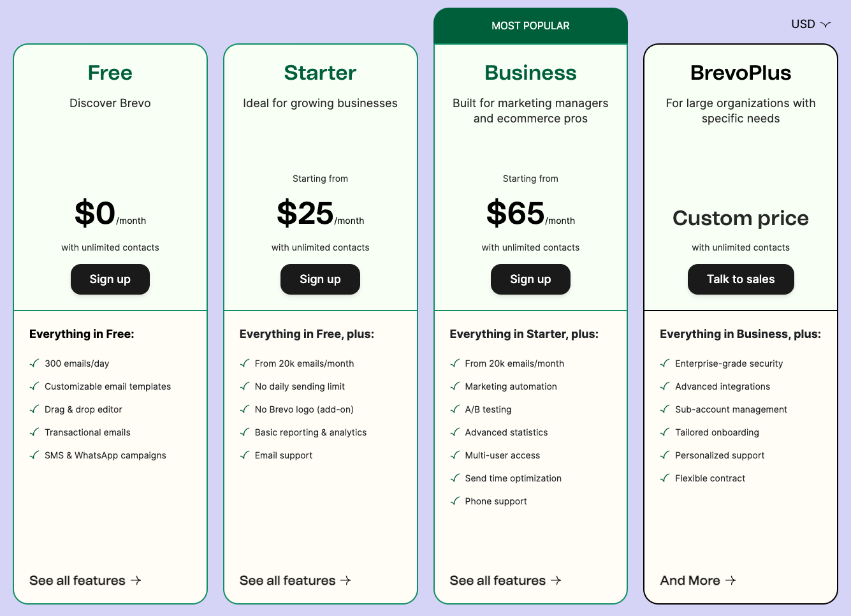Open the USD currency dropdown
This screenshot has height=616, width=851.
coord(811,24)
